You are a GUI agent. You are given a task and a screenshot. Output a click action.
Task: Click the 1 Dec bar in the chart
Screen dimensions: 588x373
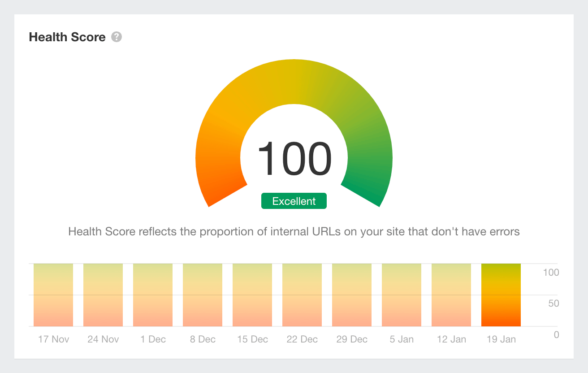click(152, 295)
